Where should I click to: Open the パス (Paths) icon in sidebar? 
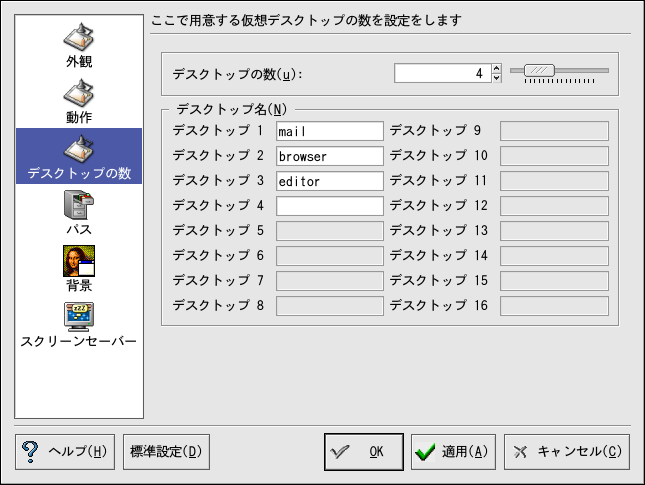78,208
